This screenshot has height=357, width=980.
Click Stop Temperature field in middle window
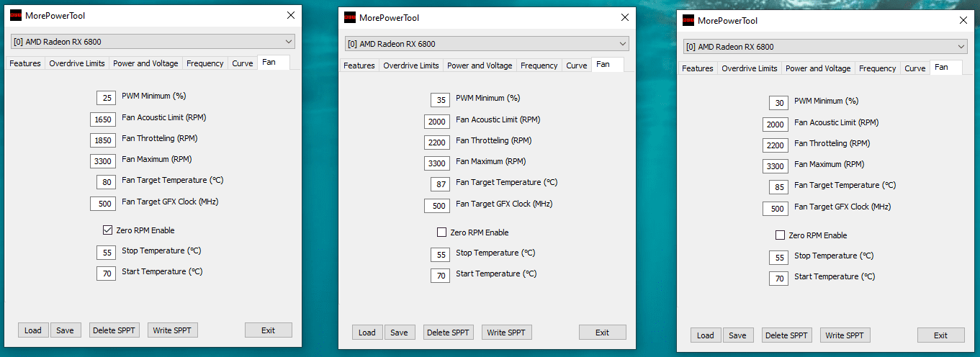click(x=440, y=254)
